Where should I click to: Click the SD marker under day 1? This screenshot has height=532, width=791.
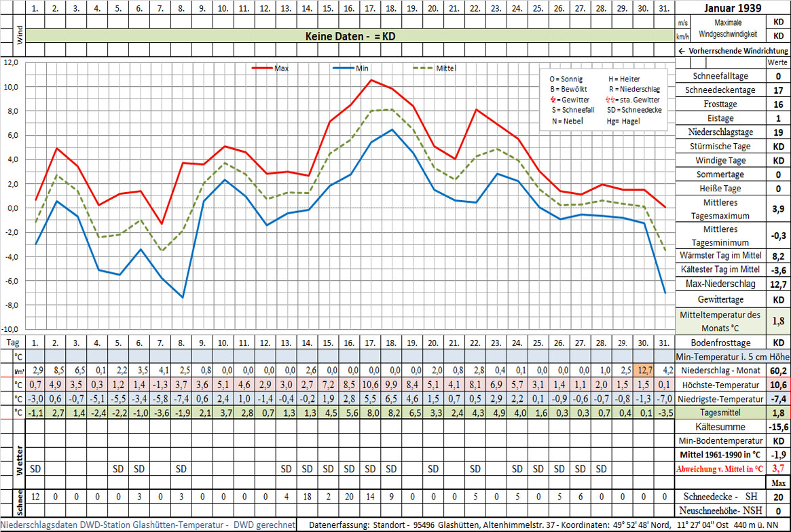pyautogui.click(x=36, y=468)
